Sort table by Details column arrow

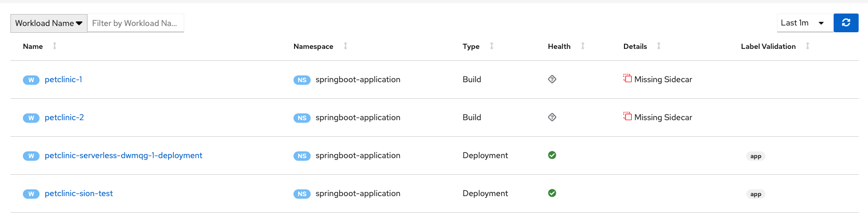click(659, 46)
